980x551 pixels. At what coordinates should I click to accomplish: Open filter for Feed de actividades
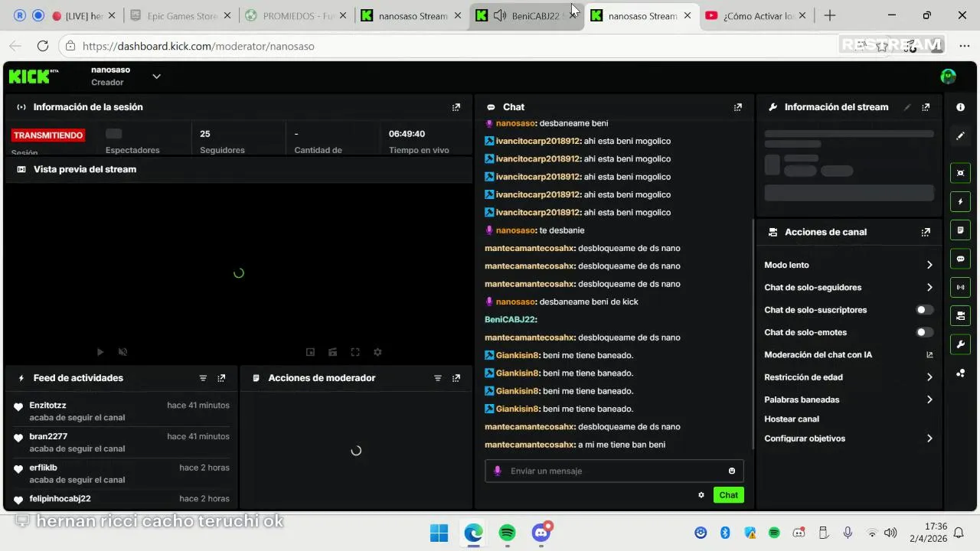click(x=203, y=378)
